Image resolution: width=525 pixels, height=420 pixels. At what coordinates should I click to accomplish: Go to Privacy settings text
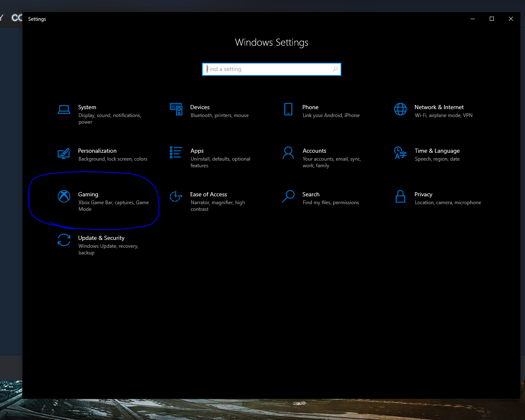click(x=423, y=194)
